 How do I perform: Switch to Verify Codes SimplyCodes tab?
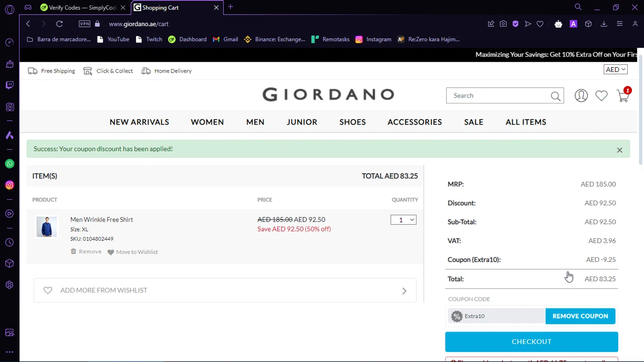tap(78, 7)
